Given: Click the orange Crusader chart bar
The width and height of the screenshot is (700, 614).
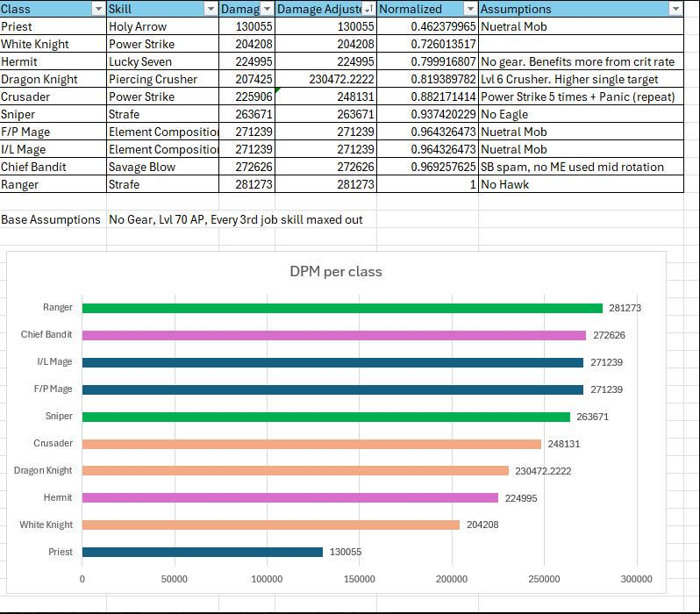Looking at the screenshot, I should click(311, 444).
